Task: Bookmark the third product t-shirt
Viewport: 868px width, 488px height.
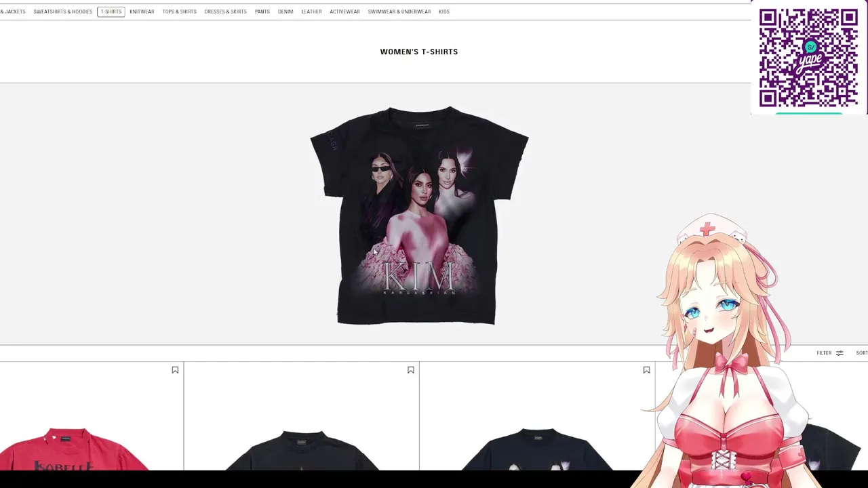Action: 646,370
